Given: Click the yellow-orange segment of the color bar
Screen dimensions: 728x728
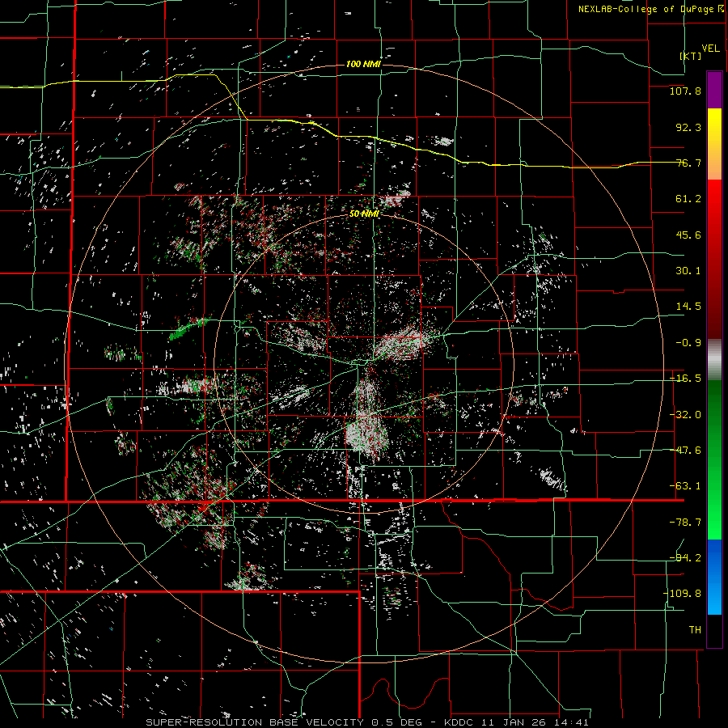Looking at the screenshot, I should pos(714,144).
